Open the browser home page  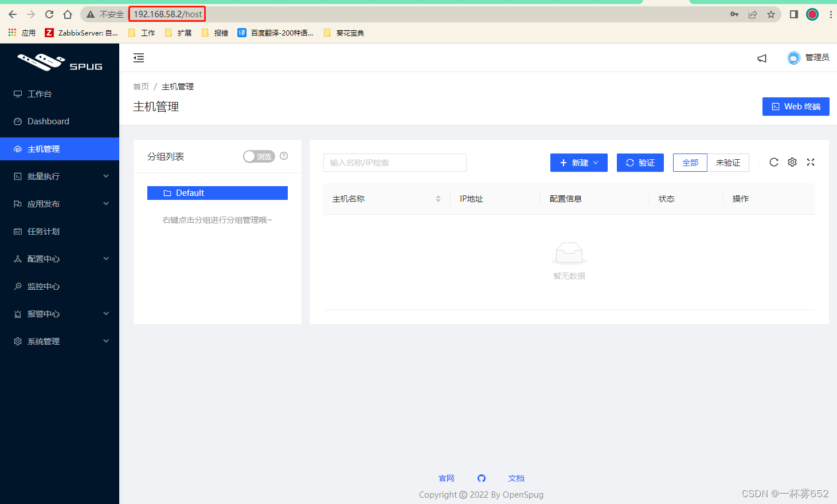click(x=68, y=14)
